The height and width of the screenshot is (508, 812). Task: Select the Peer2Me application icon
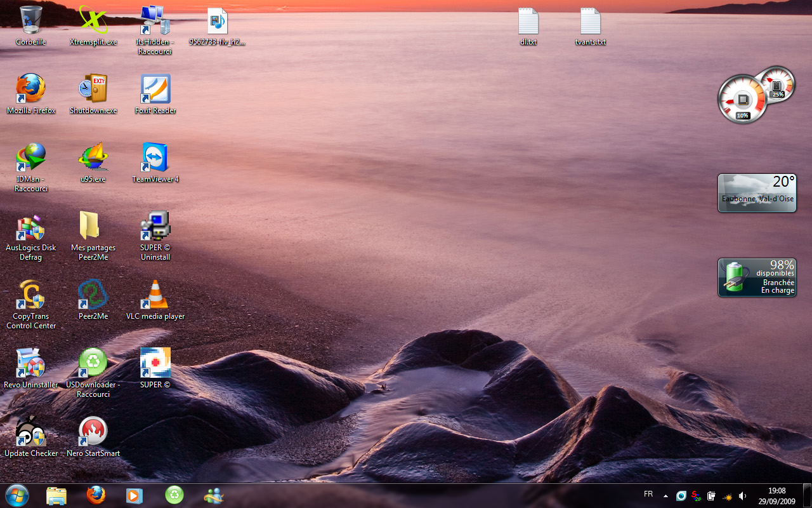[93, 295]
